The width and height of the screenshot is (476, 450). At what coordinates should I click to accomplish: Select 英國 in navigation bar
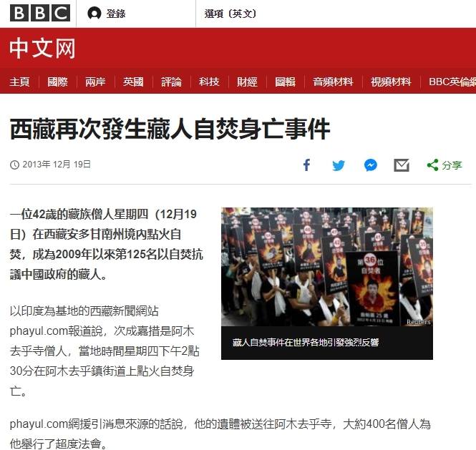(x=133, y=82)
